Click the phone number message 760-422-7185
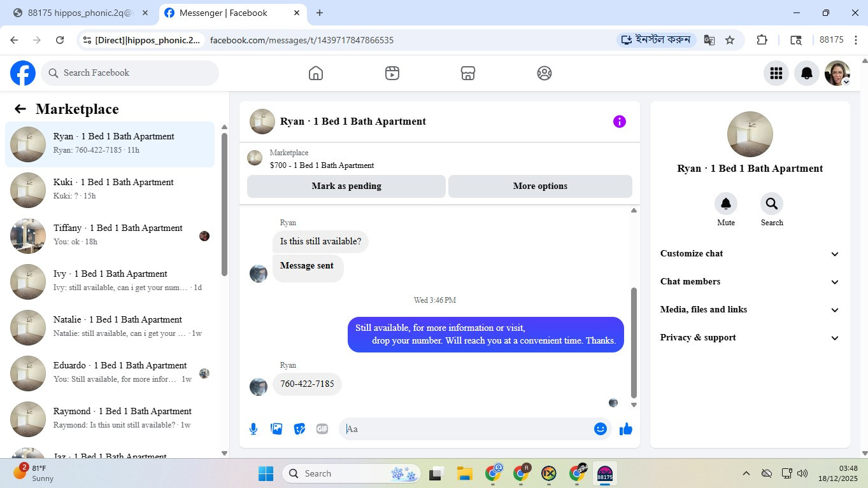This screenshot has height=488, width=868. coord(307,384)
